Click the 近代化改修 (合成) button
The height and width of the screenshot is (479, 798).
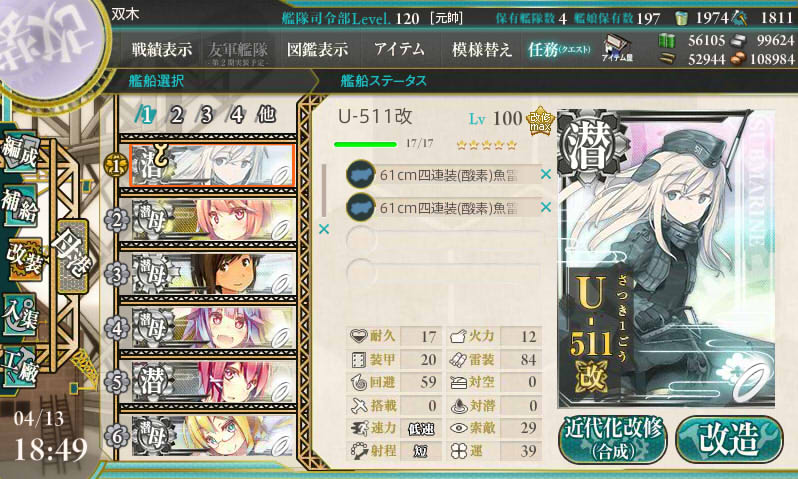point(613,439)
